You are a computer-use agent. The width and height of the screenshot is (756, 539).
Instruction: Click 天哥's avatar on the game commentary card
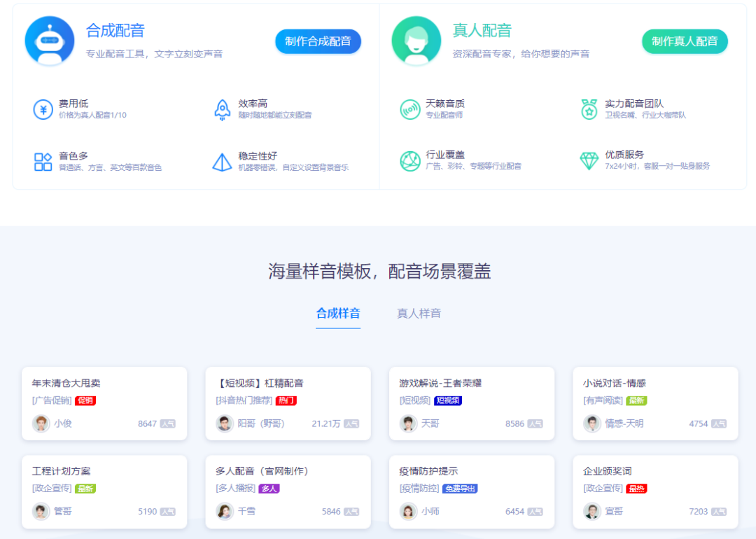coord(409,423)
